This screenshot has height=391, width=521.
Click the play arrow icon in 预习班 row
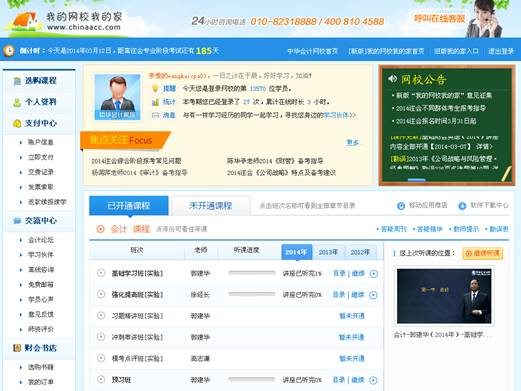coord(373,380)
